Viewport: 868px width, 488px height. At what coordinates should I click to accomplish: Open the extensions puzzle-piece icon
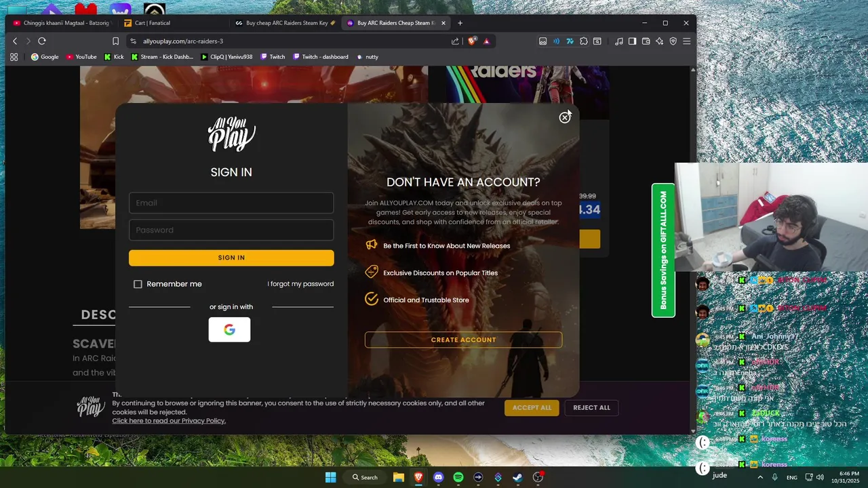coord(583,41)
